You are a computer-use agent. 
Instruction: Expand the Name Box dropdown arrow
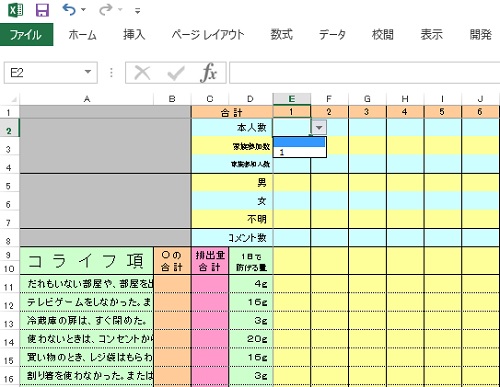click(88, 72)
